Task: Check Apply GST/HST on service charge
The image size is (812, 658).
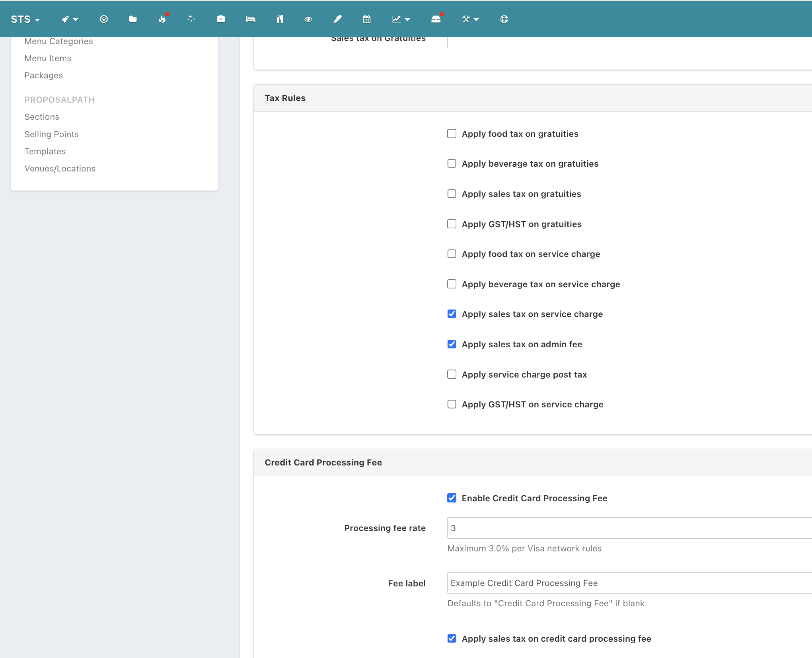Action: click(x=452, y=404)
